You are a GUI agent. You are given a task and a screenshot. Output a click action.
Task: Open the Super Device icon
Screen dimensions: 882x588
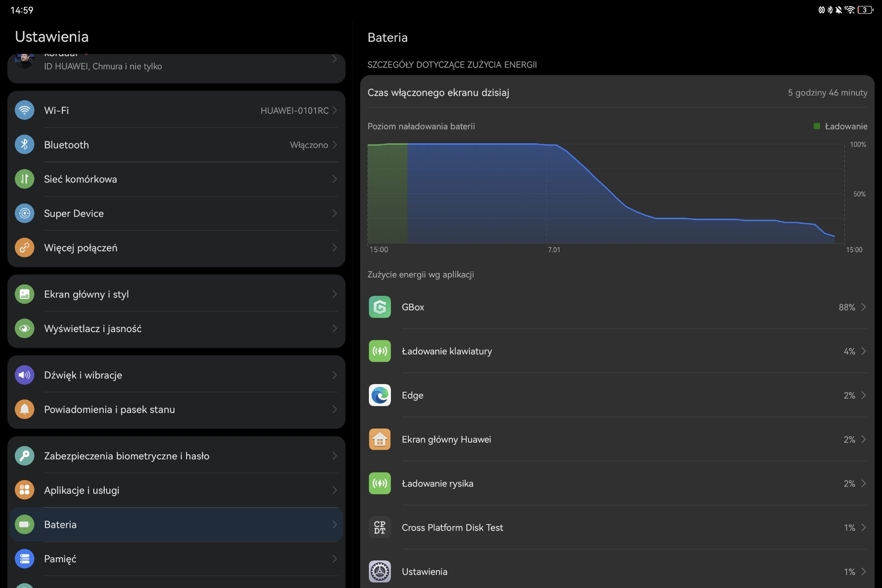(24, 213)
